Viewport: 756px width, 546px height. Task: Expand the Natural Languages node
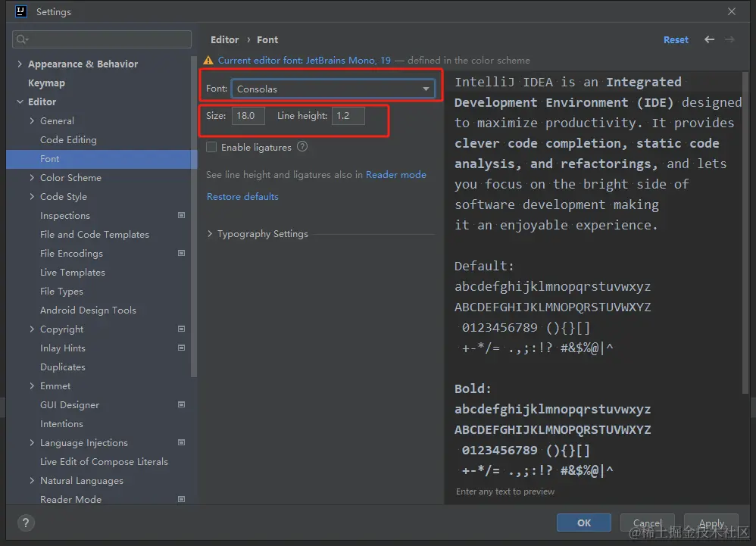point(32,480)
